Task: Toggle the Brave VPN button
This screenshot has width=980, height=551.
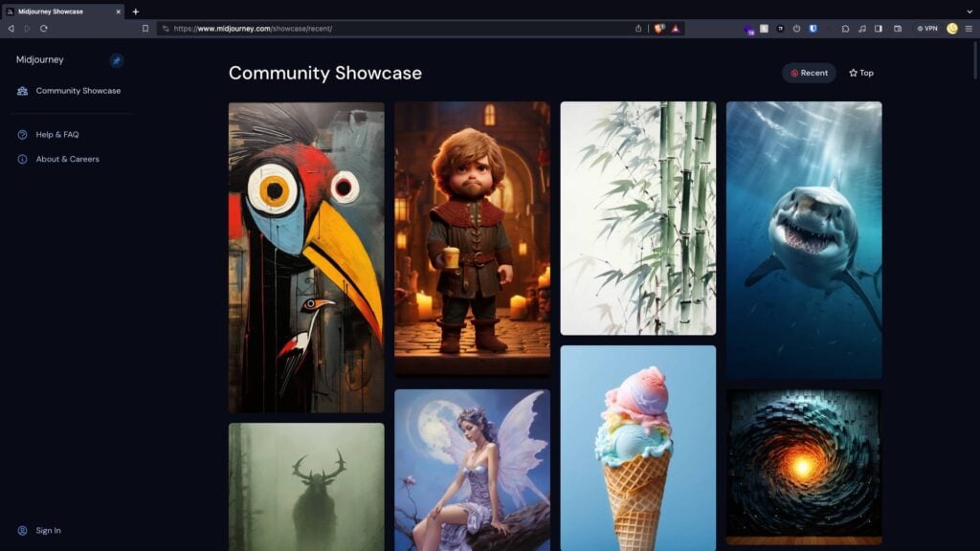Action: (927, 29)
